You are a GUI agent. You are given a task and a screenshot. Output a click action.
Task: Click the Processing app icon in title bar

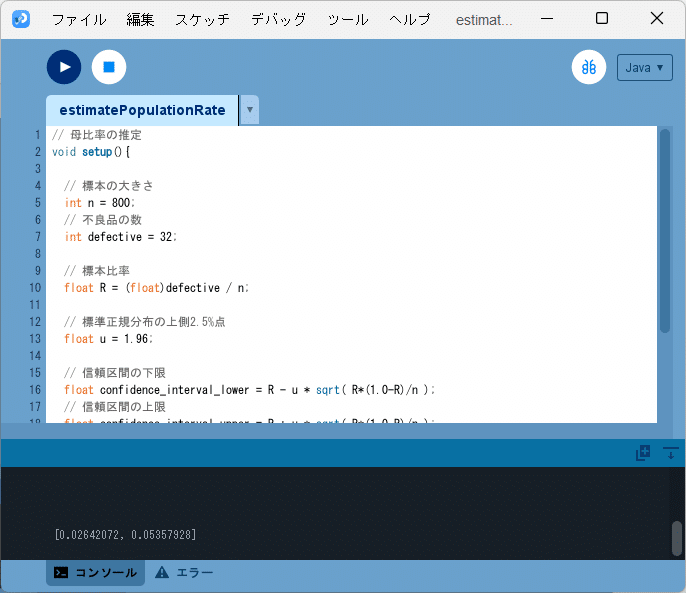coord(21,19)
